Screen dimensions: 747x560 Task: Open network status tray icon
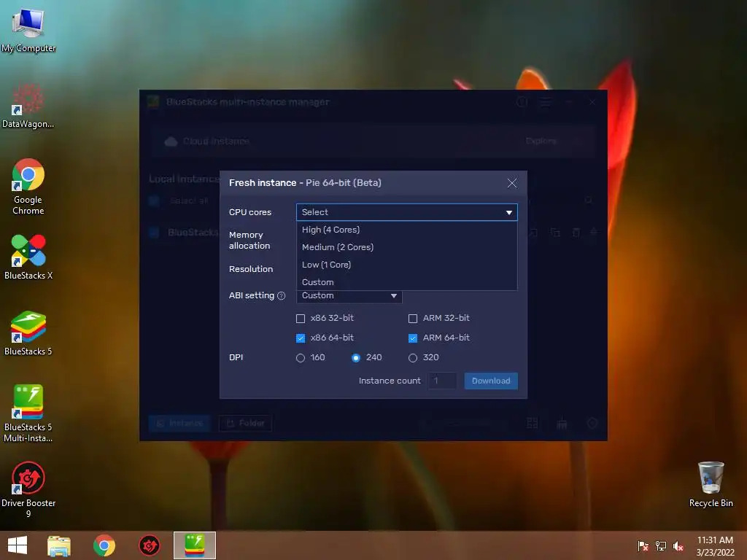pyautogui.click(x=661, y=545)
